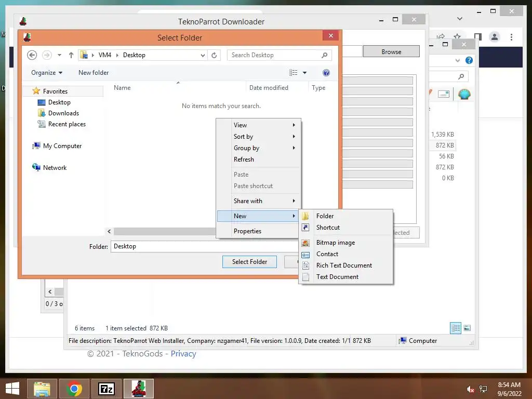The height and width of the screenshot is (399, 532).
Task: Open the view options dropdown arrow
Action: (x=304, y=73)
